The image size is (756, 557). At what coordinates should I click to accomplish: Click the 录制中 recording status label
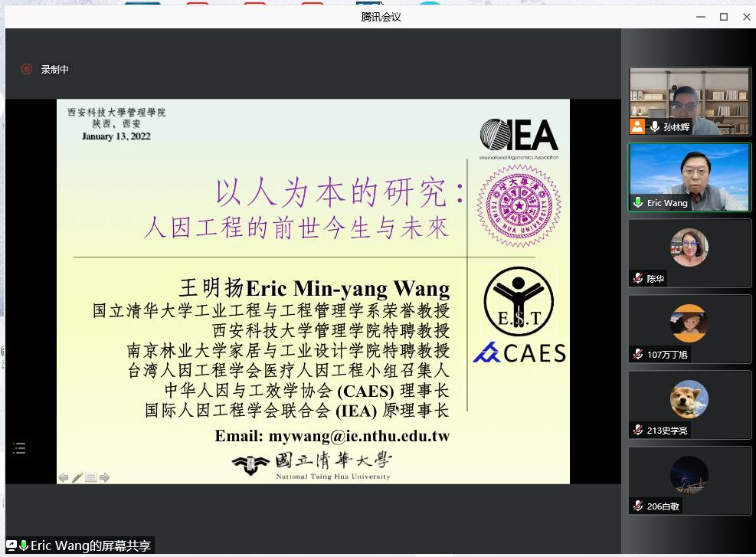[55, 69]
